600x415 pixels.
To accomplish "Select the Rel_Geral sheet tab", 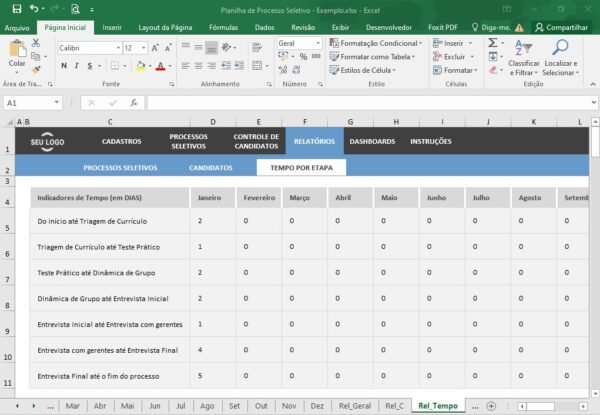I will tap(355, 406).
